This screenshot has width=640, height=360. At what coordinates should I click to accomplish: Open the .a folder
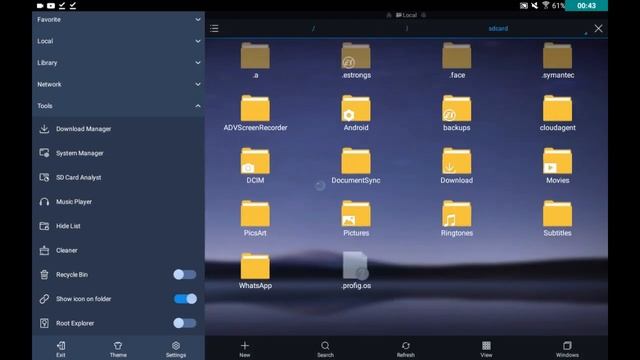(255, 60)
